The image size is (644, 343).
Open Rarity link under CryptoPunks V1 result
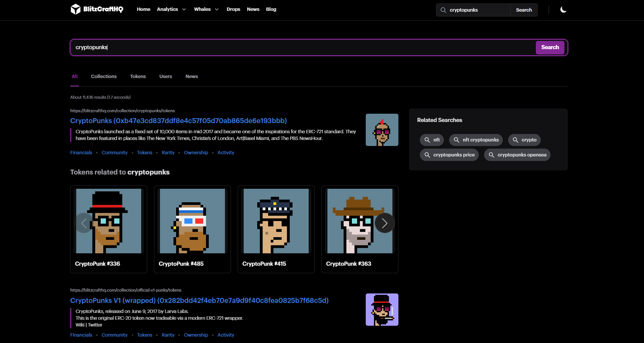168,335
